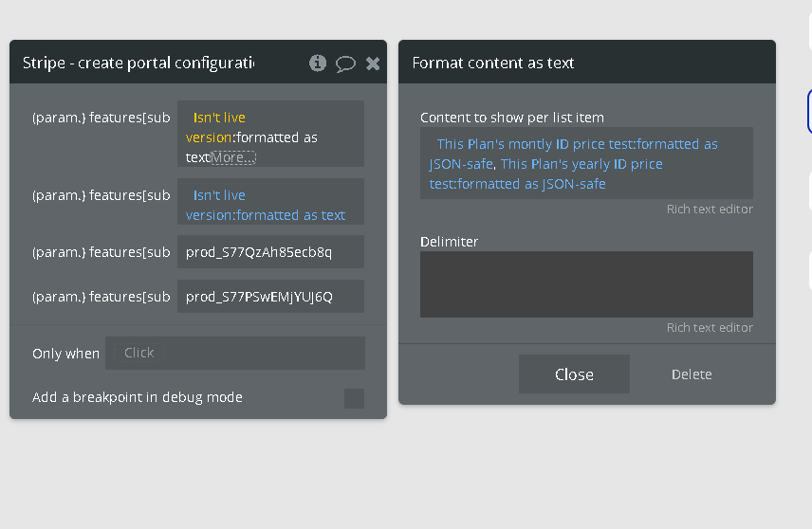Expand the "More..." link in first parameter
This screenshot has height=529, width=812.
point(233,157)
